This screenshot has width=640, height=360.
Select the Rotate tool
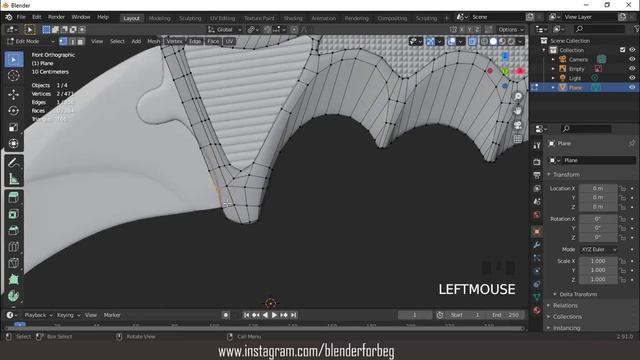13,111
